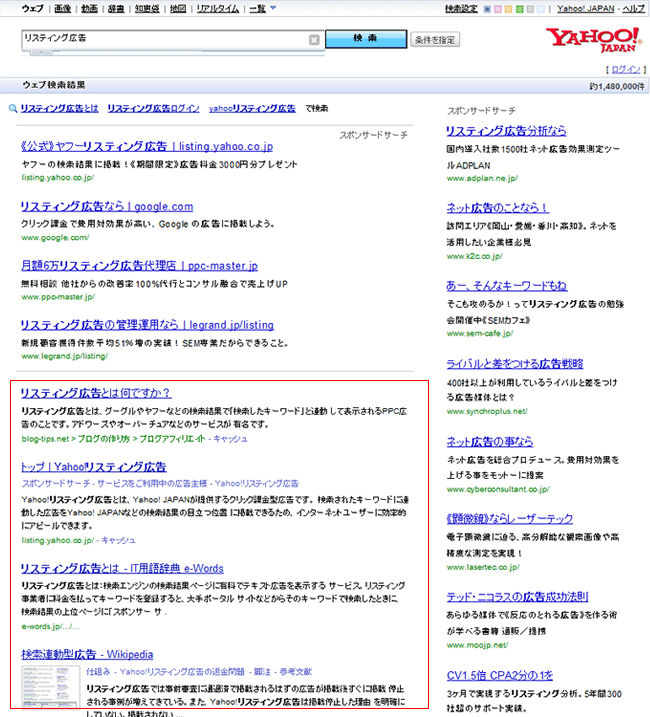Open blog-tips.net breadcrumb link
Image resolution: width=650 pixels, height=717 pixels.
pos(45,439)
